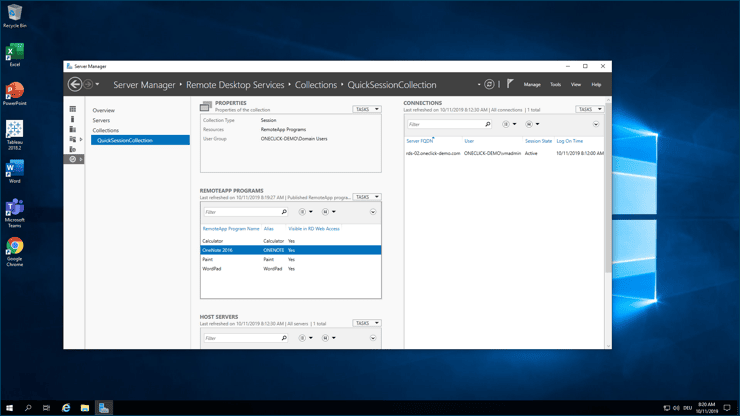Open the Tools menu
The width and height of the screenshot is (740, 416).
pyautogui.click(x=555, y=85)
